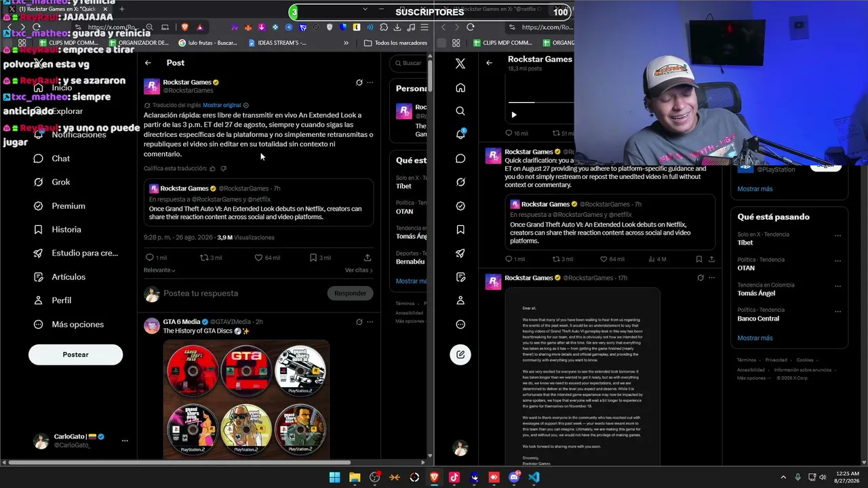
Task: Open more options on Rockstar Games post in left window
Action: (370, 83)
